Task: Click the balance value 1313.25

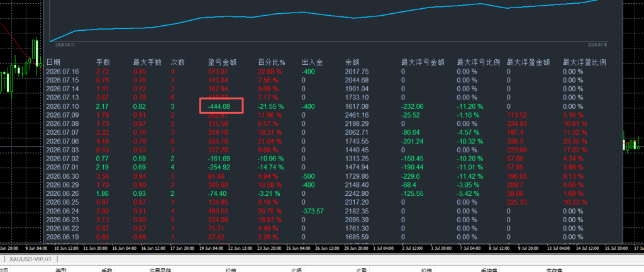Action: pos(357,159)
